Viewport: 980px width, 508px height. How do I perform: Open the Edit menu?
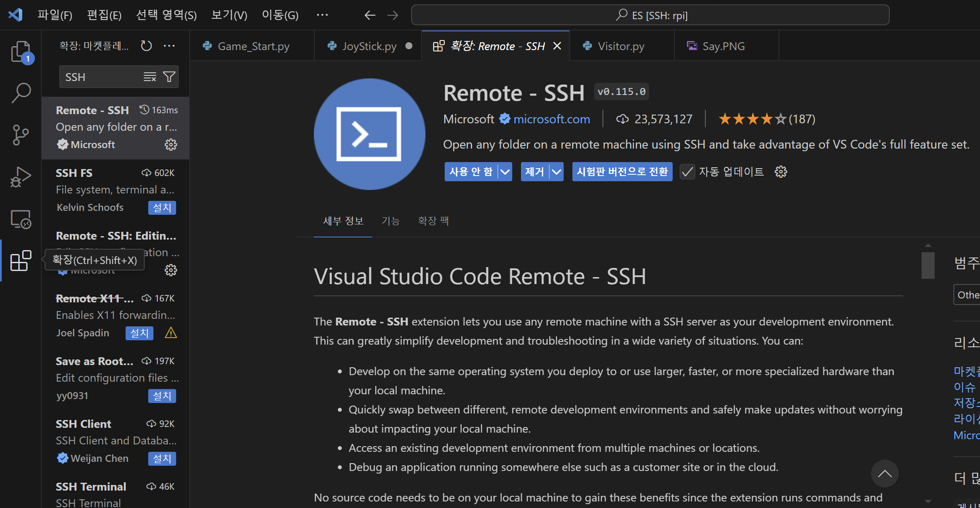(x=104, y=15)
